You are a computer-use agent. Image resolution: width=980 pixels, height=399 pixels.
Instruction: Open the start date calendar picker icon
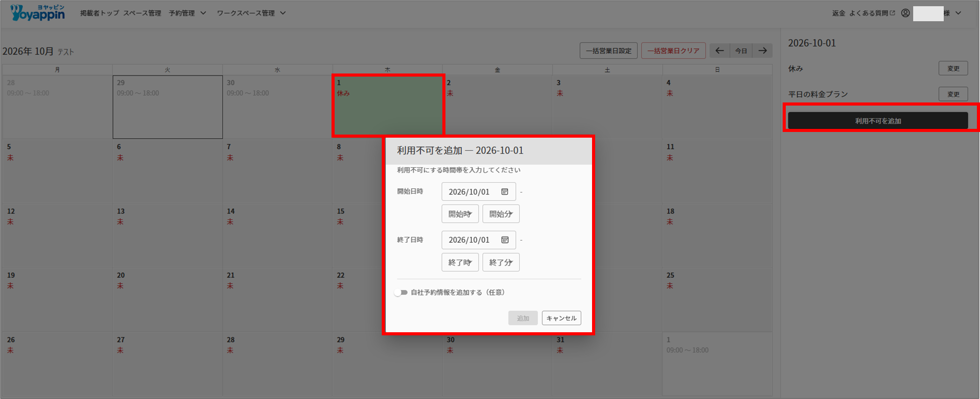(505, 191)
